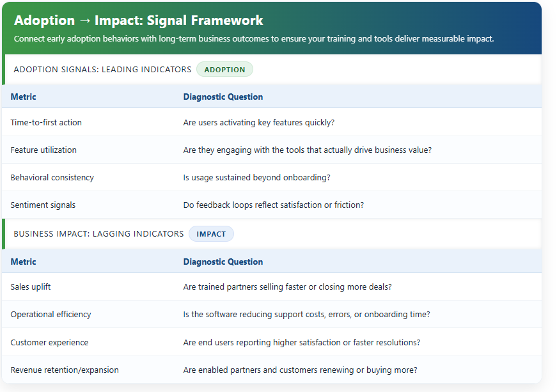Click the Diagnostic Question header under Business Impact
This screenshot has height=392, width=557.
(223, 262)
